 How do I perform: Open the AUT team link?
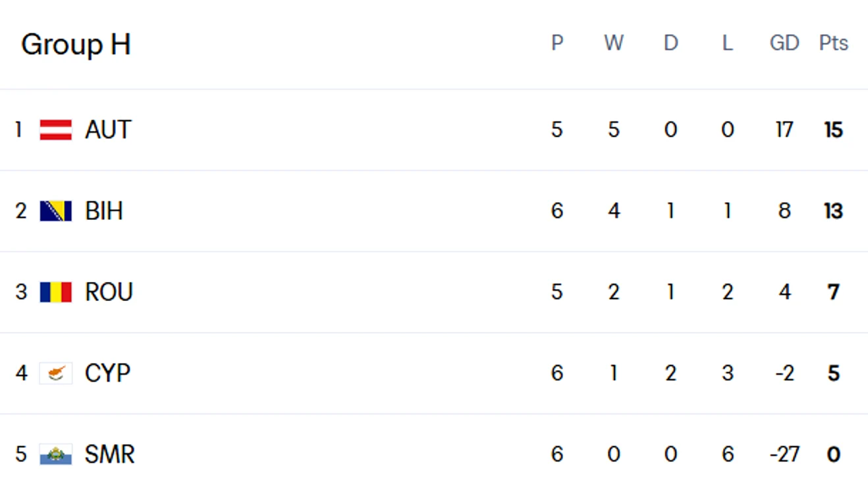tap(108, 130)
